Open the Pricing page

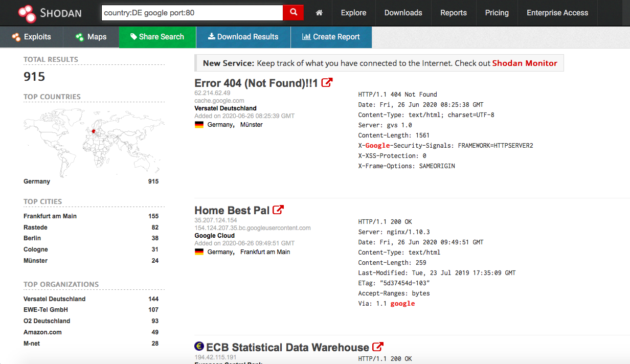click(497, 13)
